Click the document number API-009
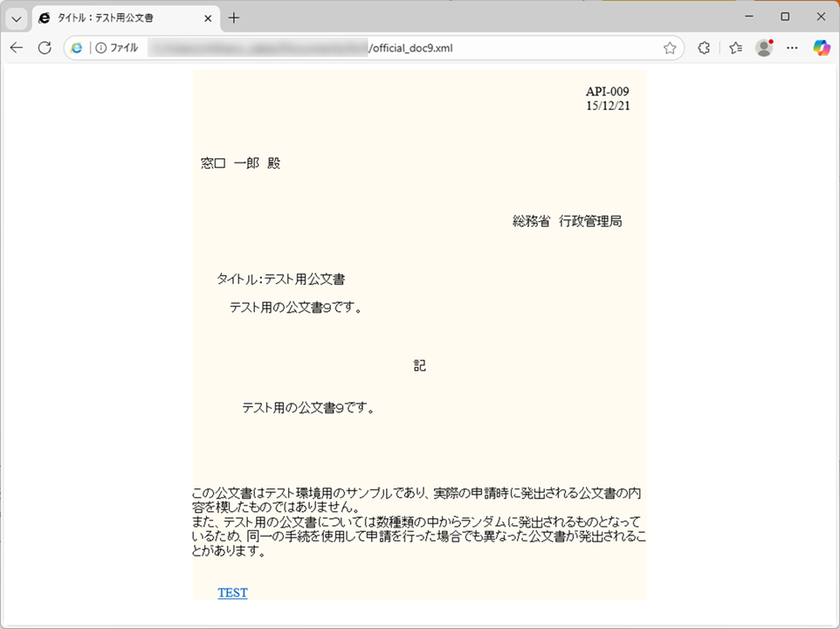The height and width of the screenshot is (629, 840). click(x=607, y=92)
